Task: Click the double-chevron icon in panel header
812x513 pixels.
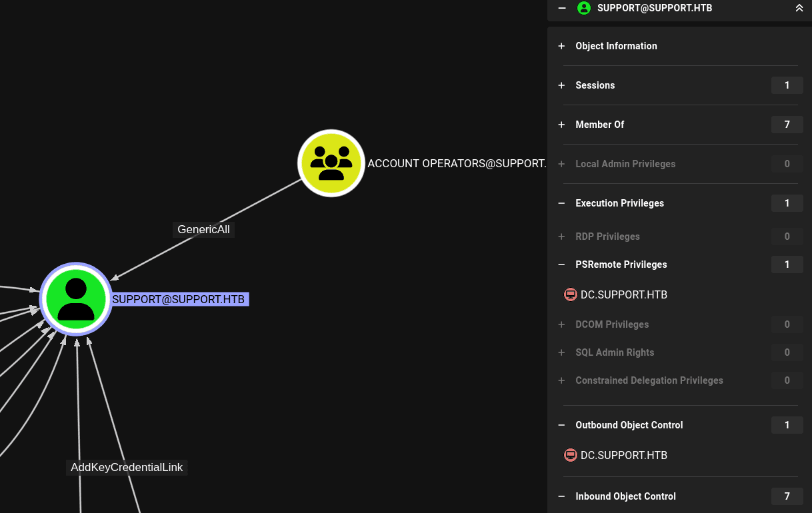Action: (799, 8)
